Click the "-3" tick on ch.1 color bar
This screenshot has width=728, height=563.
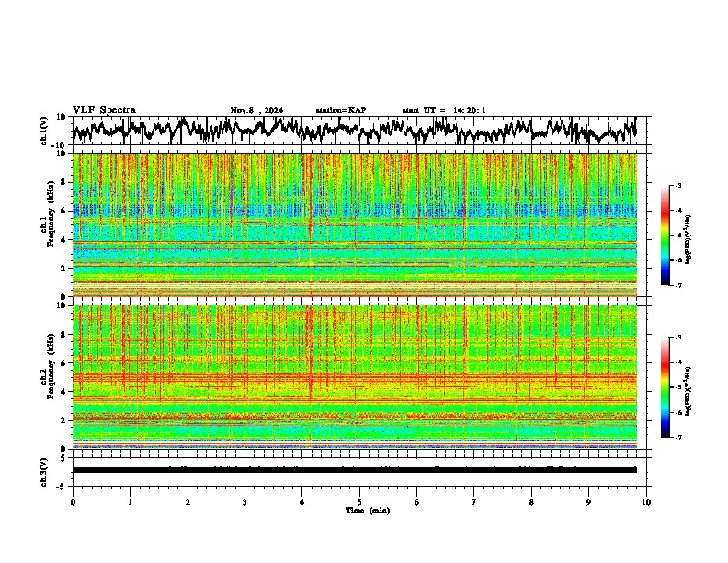[x=677, y=185]
